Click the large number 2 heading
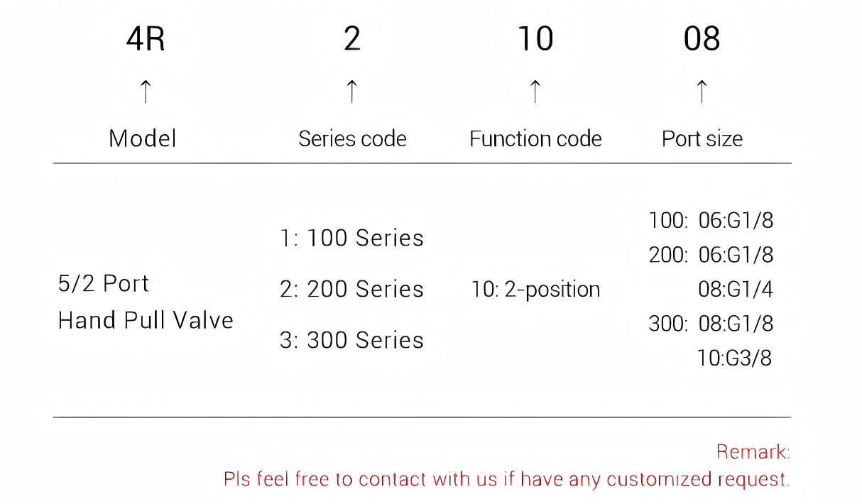862x504 pixels. (x=352, y=40)
